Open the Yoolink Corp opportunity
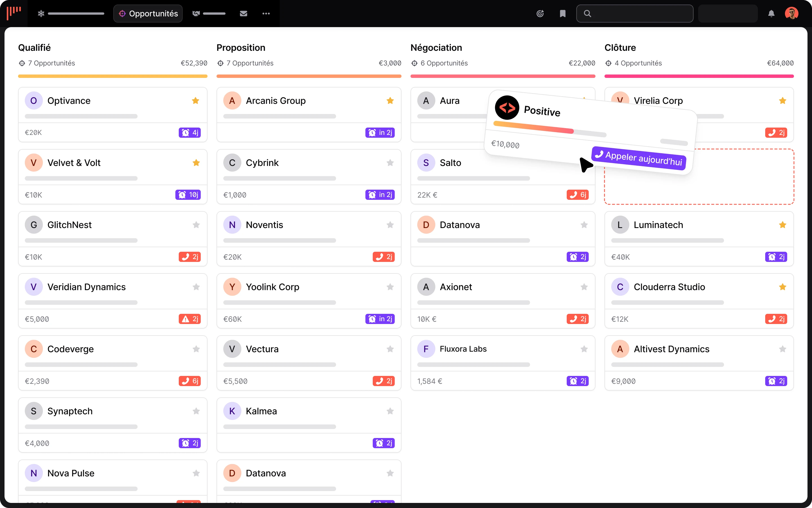The height and width of the screenshot is (508, 812). (309, 301)
